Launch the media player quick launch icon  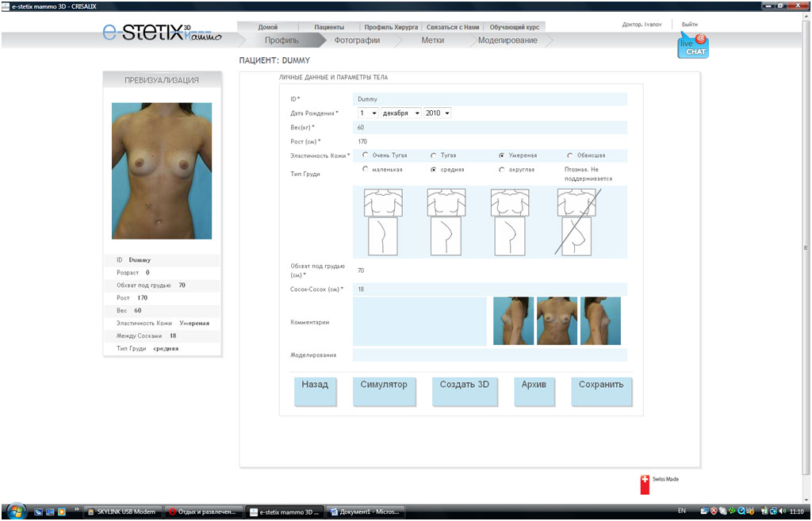click(62, 511)
